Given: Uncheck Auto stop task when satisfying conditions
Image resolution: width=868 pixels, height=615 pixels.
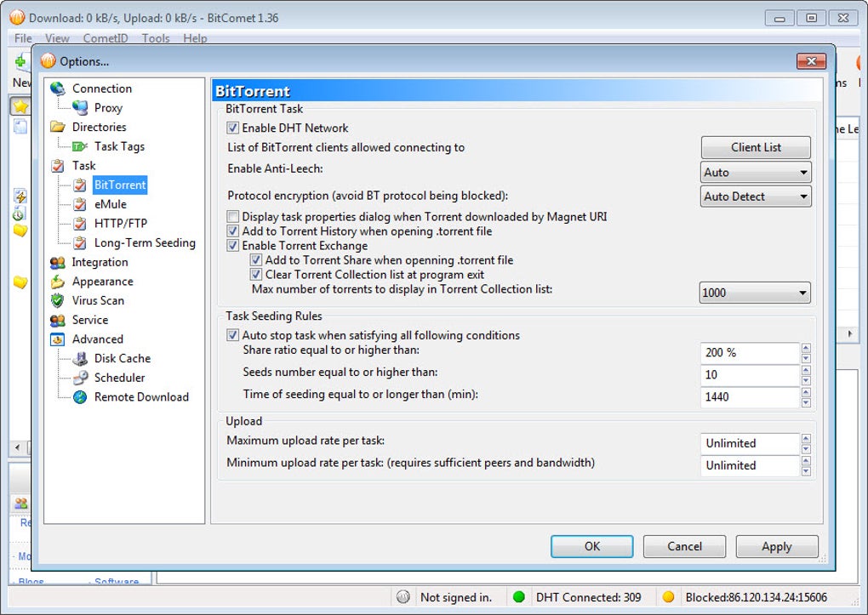Looking at the screenshot, I should pos(233,335).
